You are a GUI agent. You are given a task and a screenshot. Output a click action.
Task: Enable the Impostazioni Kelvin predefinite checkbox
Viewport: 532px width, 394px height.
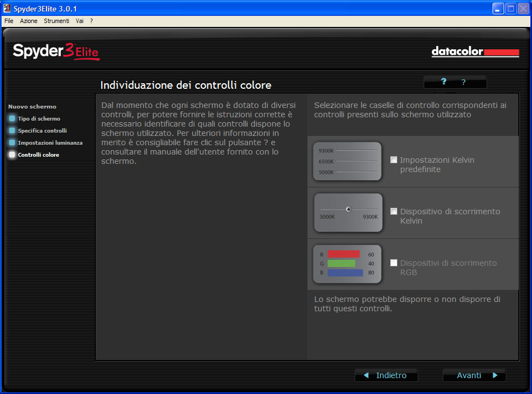[x=394, y=159]
